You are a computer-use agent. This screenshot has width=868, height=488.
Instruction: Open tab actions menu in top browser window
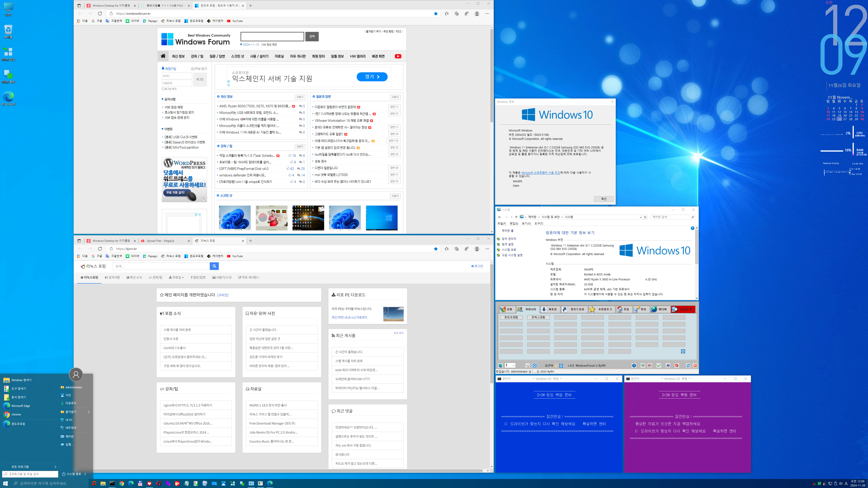(x=79, y=5)
